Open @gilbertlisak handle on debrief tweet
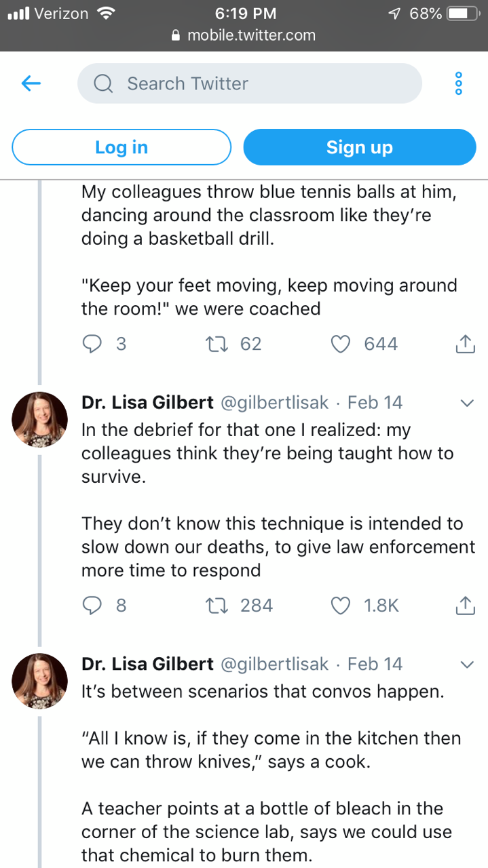Image resolution: width=488 pixels, height=868 pixels. click(275, 403)
